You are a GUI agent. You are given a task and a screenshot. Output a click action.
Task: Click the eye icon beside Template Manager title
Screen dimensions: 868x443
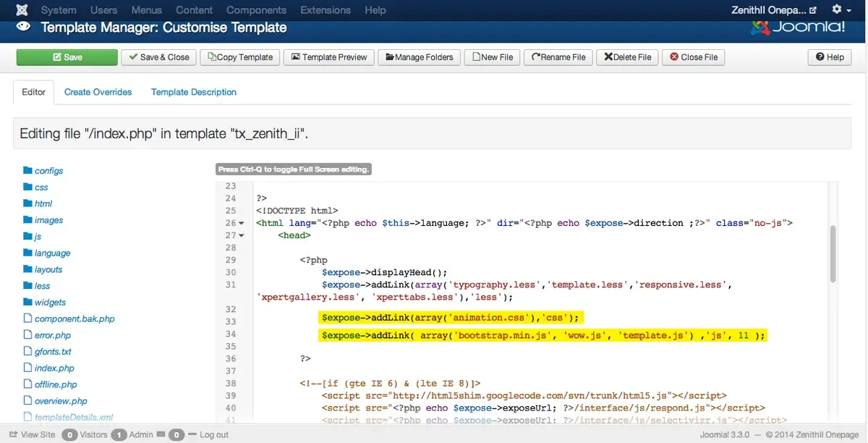24,28
